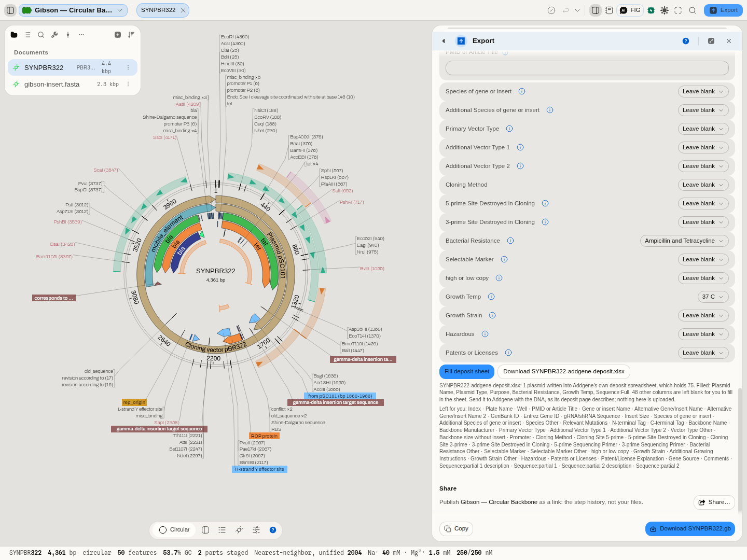Expand the Gibson — Circular Ba… project dropdown
Viewport: 747px width, 560px height.
[73, 10]
